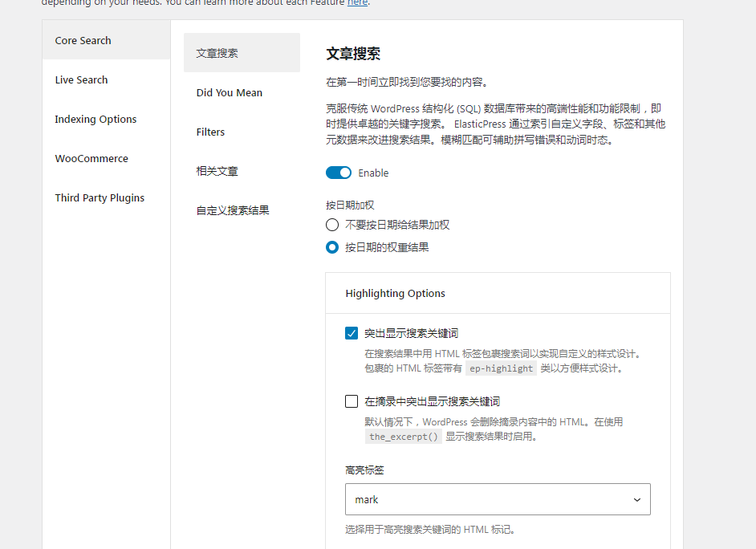Open the Third Party Plugins section
756x549 pixels.
click(100, 197)
